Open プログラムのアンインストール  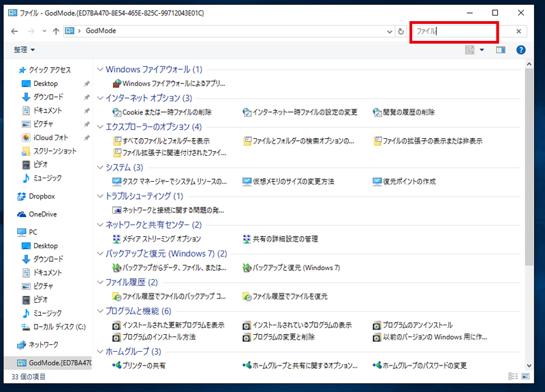(413, 325)
